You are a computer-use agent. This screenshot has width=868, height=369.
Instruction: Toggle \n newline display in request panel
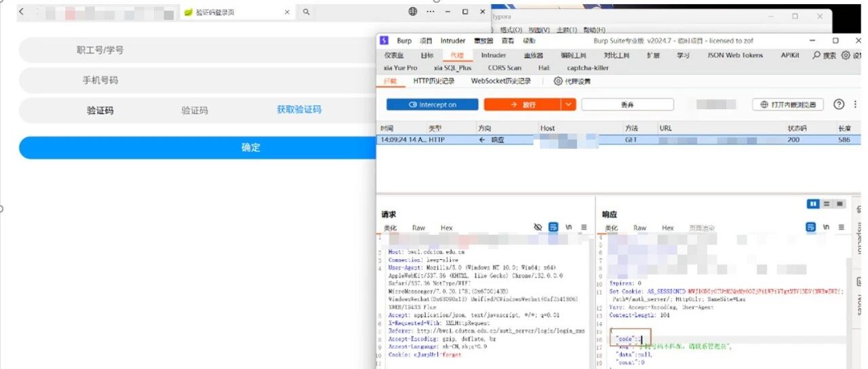pos(569,227)
